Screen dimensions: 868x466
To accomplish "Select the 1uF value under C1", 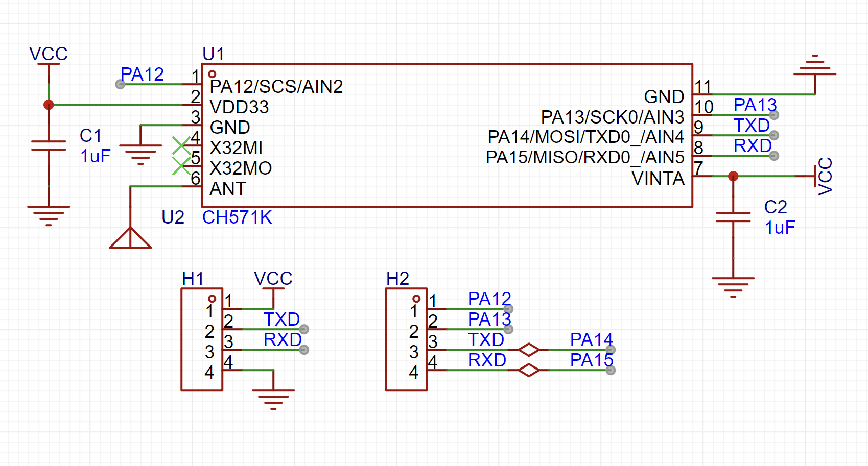I will pos(95,156).
